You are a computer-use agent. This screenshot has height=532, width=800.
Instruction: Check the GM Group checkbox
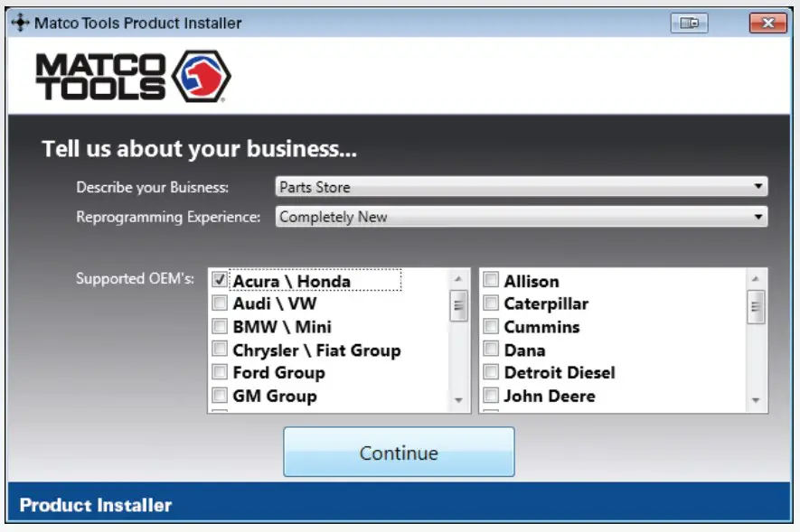coord(220,395)
